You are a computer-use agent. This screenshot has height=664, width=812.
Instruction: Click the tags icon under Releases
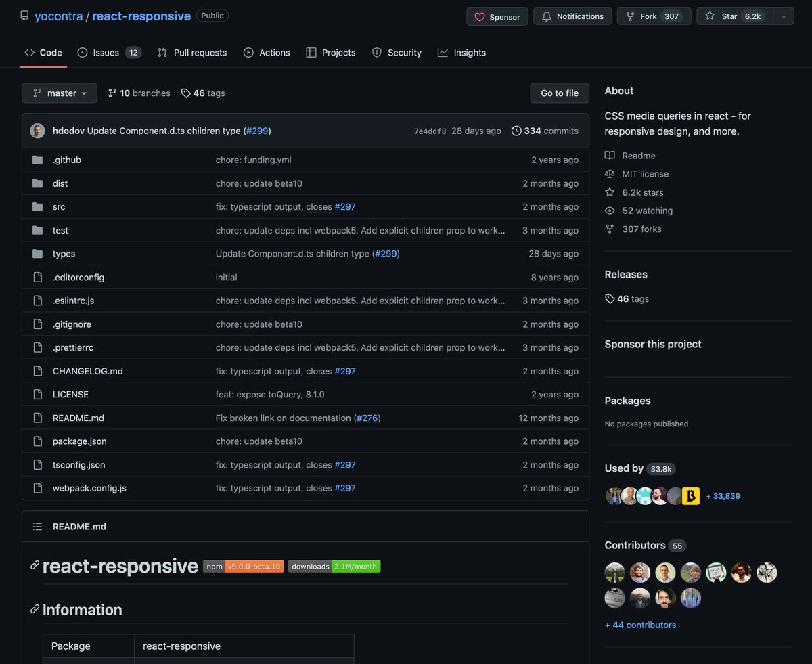(x=610, y=298)
